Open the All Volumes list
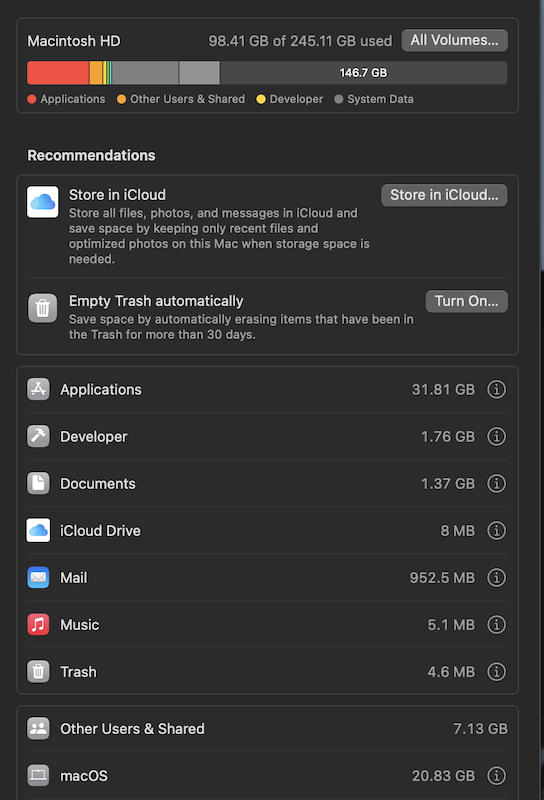The height and width of the screenshot is (800, 544). tap(454, 40)
